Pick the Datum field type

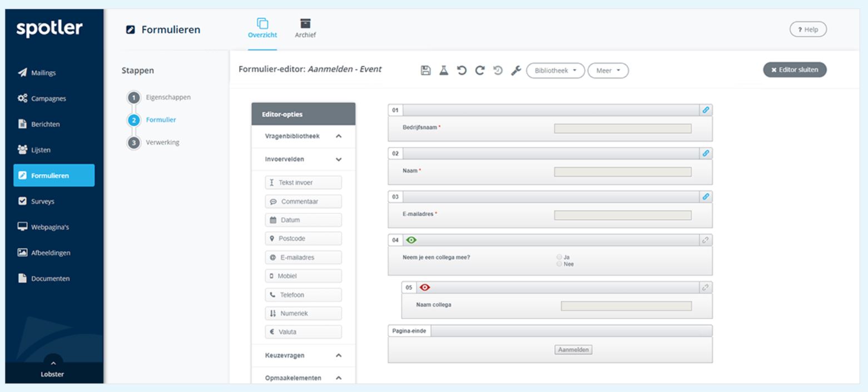[303, 220]
